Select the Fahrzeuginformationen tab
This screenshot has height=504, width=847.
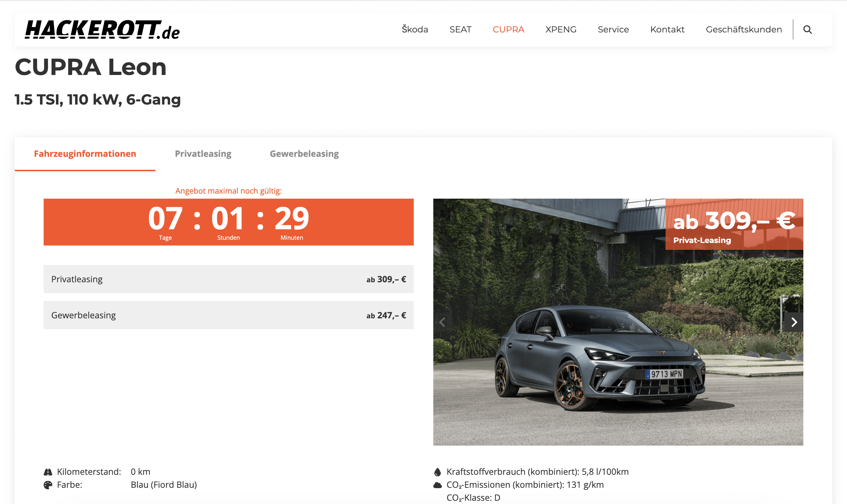(85, 154)
